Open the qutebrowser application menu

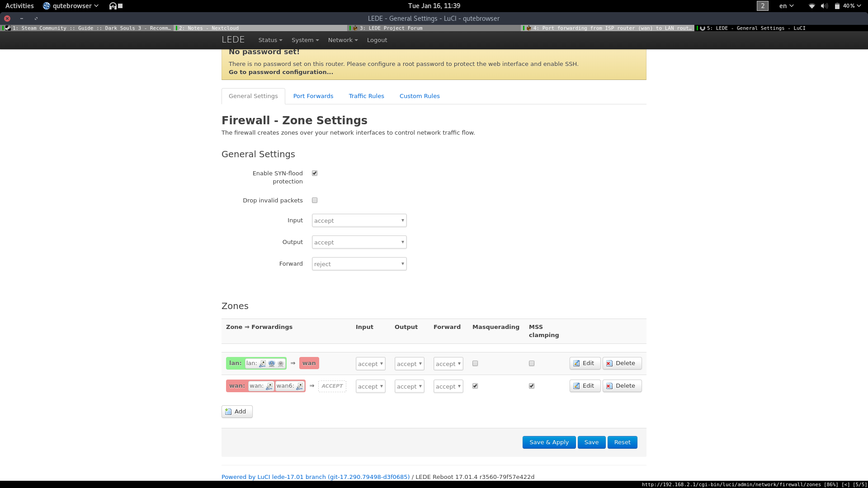(71, 6)
